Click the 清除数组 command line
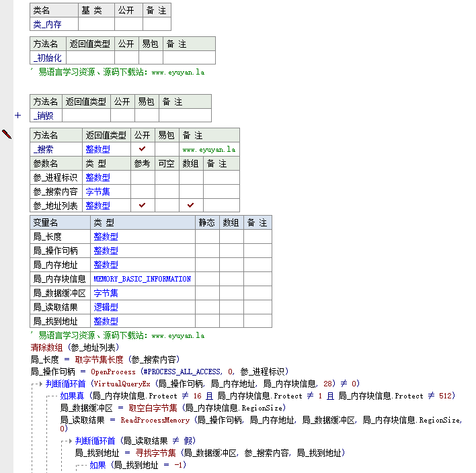Image resolution: width=476 pixels, height=473 pixels. point(75,347)
